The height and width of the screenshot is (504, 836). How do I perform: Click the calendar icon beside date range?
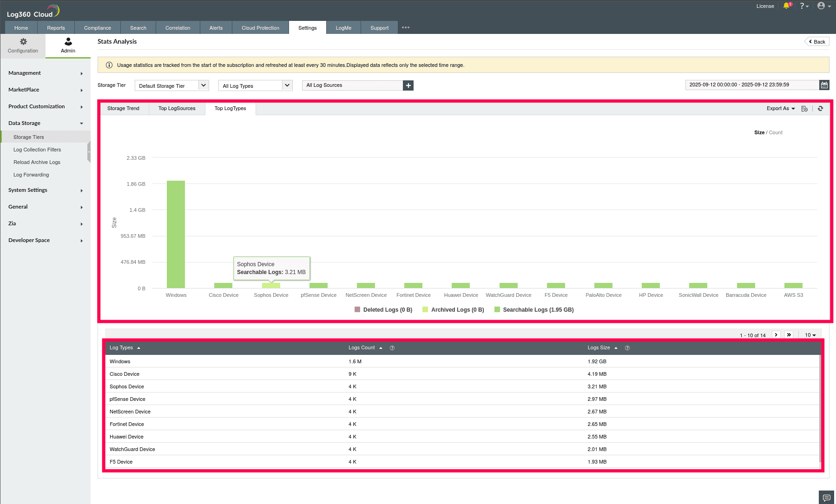point(824,85)
